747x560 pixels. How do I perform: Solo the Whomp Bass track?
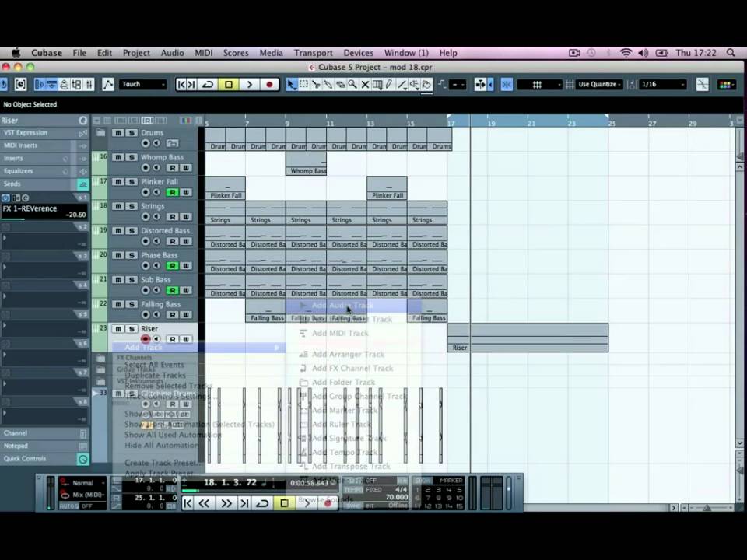click(132, 157)
